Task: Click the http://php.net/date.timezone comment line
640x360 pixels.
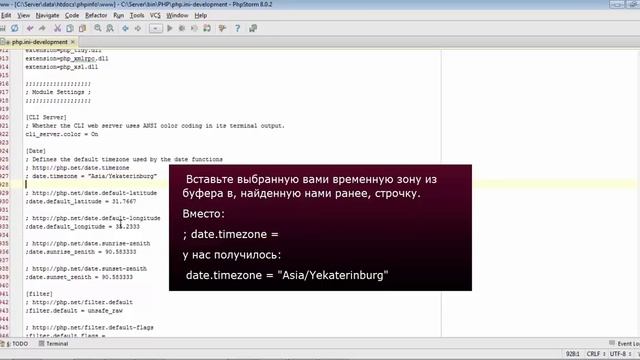Action: pos(77,168)
